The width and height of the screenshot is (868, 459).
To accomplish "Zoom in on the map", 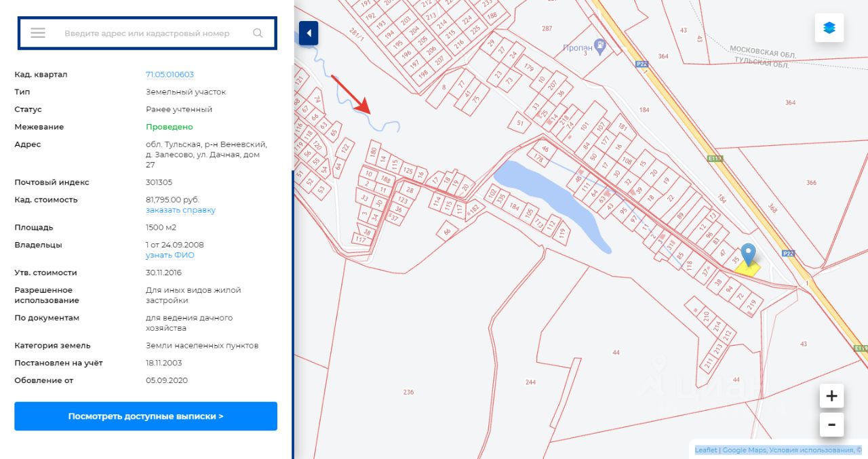I will pos(831,395).
